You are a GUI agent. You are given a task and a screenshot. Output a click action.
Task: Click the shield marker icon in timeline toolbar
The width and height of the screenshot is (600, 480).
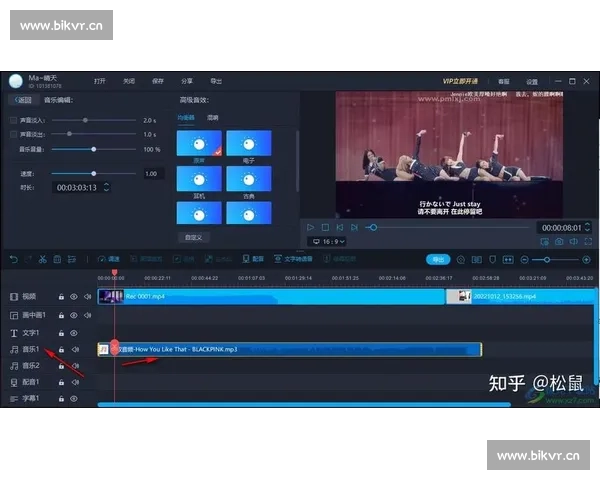(x=492, y=260)
